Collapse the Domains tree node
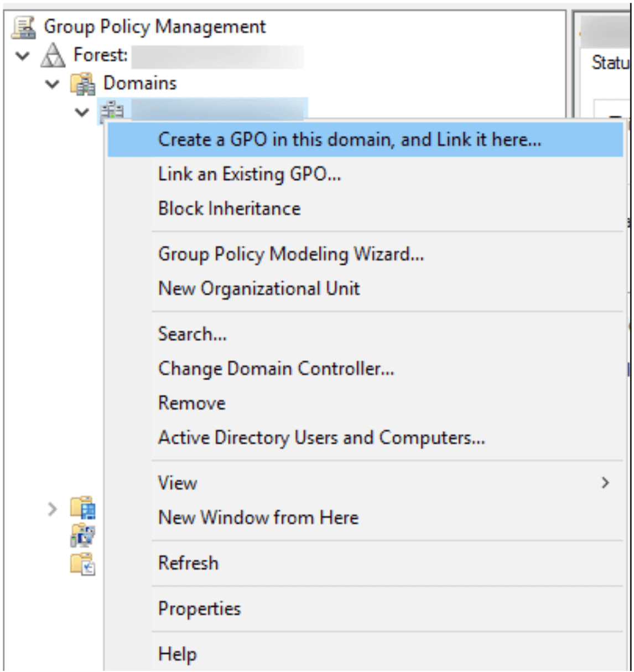 [52, 84]
